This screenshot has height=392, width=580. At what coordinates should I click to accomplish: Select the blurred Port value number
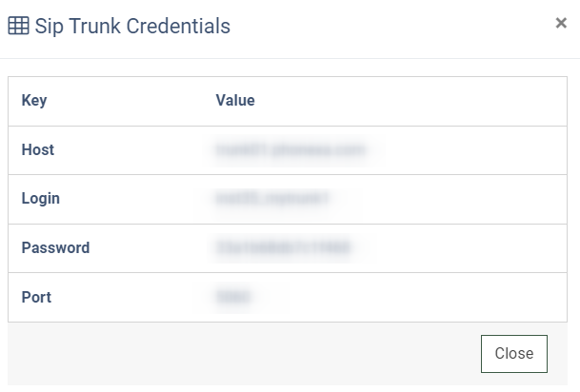click(x=232, y=297)
